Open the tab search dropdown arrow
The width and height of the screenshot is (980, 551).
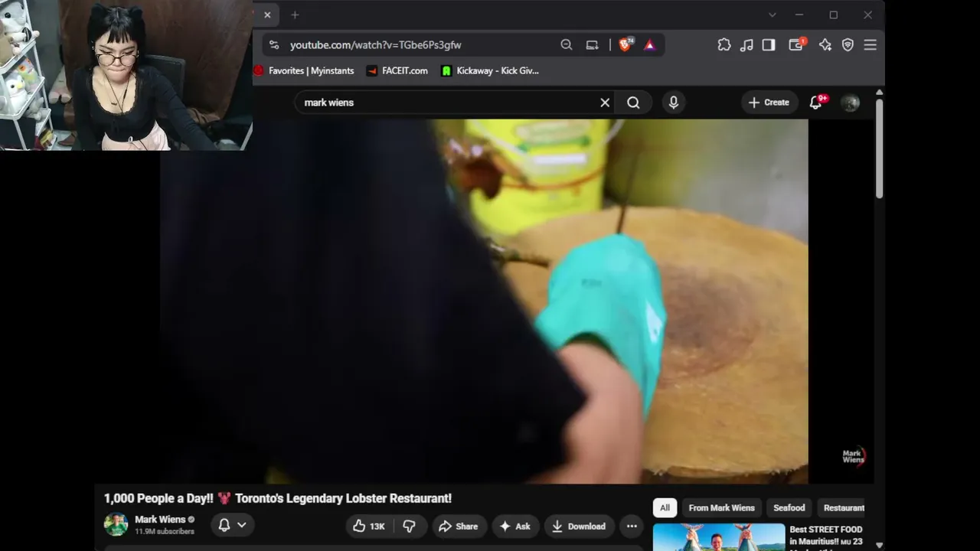pyautogui.click(x=772, y=15)
